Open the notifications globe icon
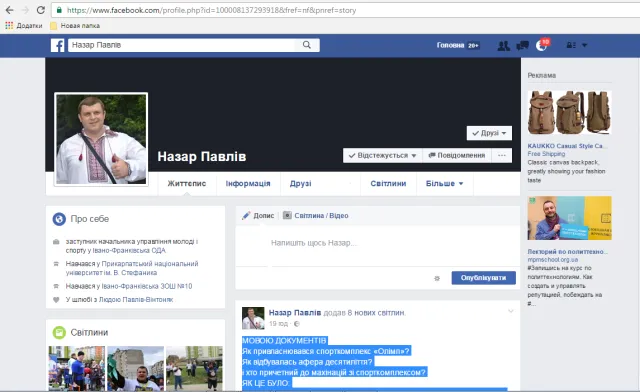Screen dimensions: 640x392 point(542,45)
